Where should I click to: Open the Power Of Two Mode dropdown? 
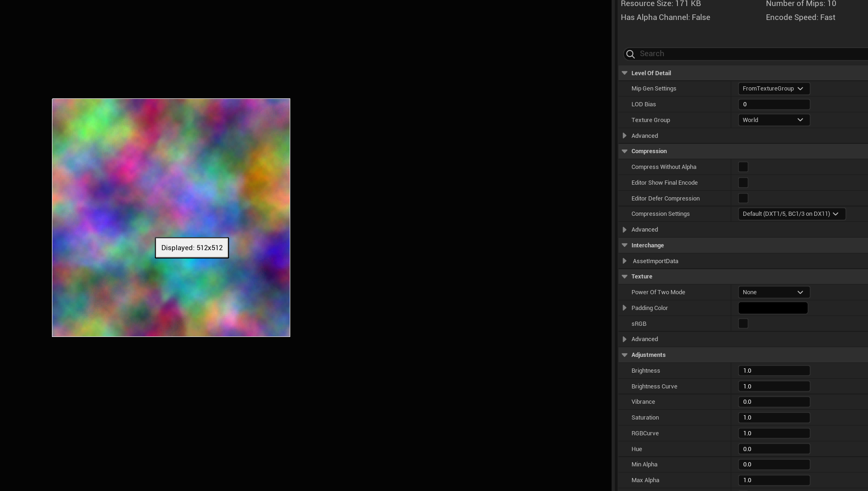pos(774,292)
